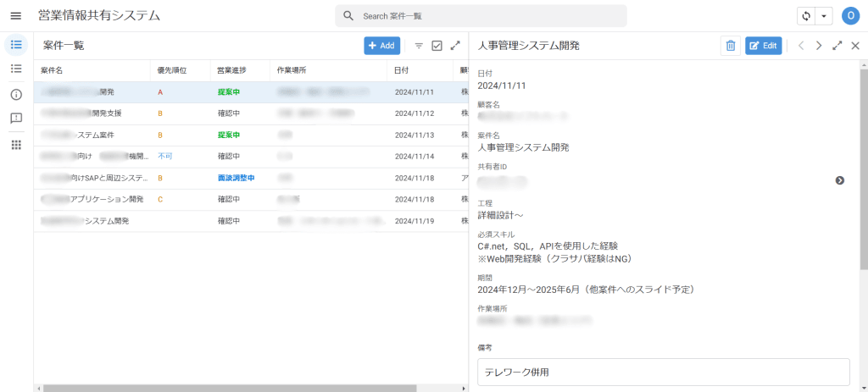The image size is (868, 392).
Task: Delete record using the trash icon
Action: click(730, 46)
